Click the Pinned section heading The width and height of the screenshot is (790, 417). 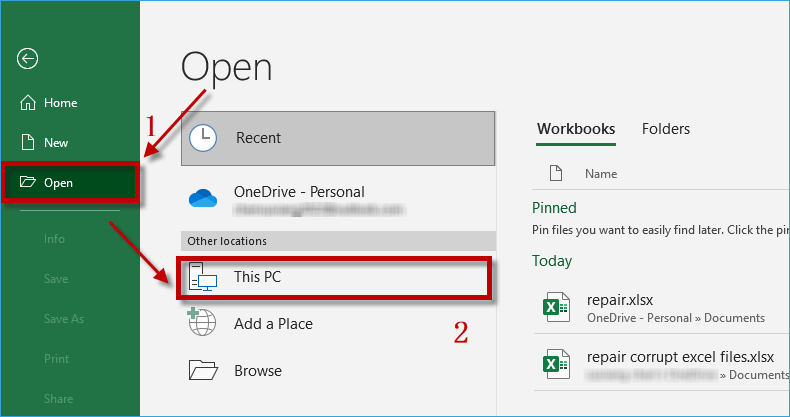pyautogui.click(x=554, y=207)
